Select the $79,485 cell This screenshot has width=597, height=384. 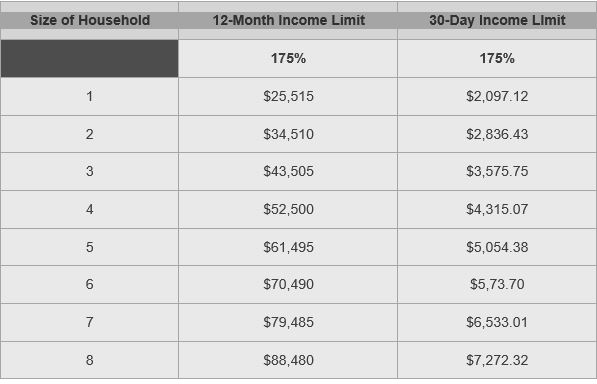tap(288, 322)
